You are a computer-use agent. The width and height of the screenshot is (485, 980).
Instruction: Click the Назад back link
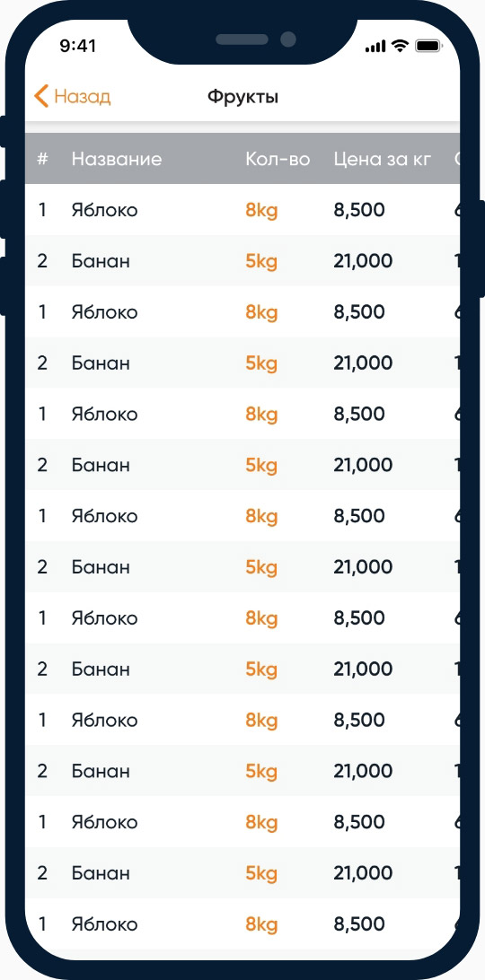[x=83, y=97]
